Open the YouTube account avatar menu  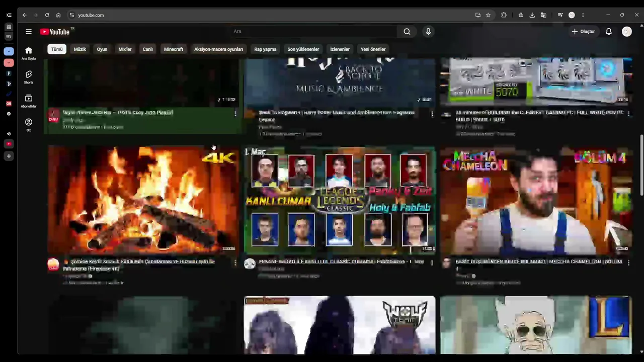click(x=627, y=32)
